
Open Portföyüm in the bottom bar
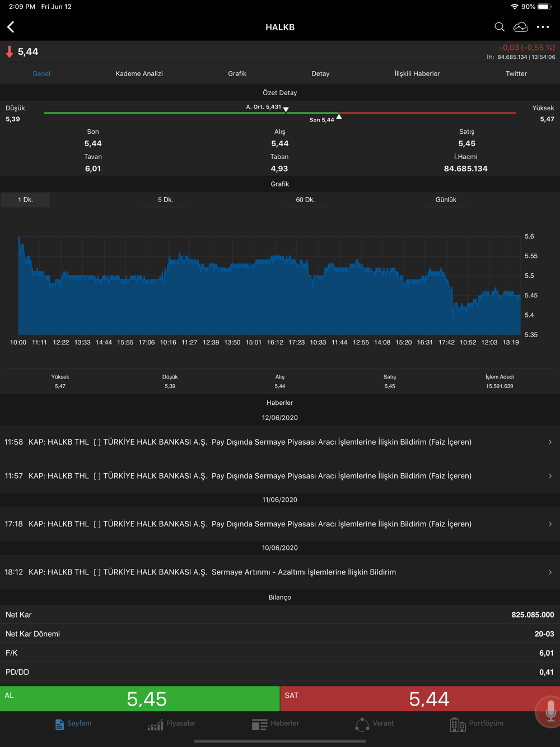(x=477, y=723)
